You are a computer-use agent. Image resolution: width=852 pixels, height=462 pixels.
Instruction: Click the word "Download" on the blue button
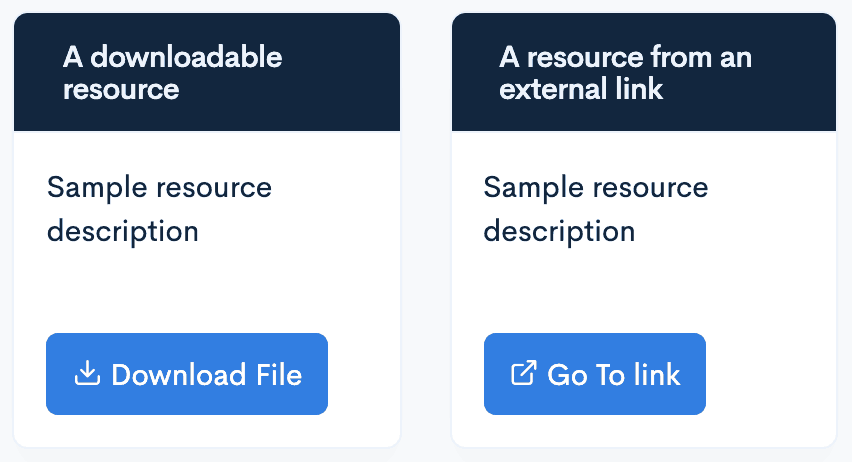[179, 375]
